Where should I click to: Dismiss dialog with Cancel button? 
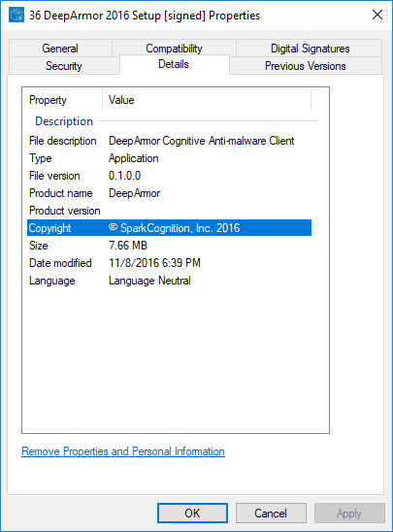271,513
